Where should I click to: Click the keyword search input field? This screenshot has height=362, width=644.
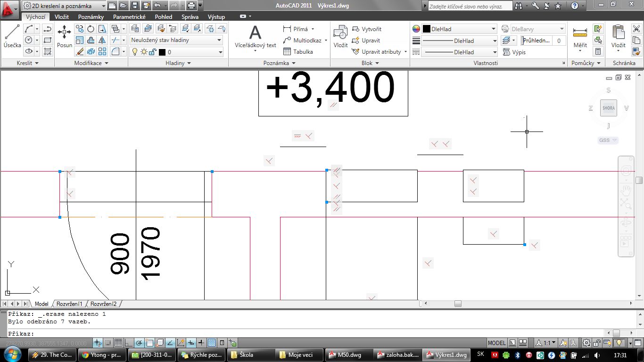[470, 6]
